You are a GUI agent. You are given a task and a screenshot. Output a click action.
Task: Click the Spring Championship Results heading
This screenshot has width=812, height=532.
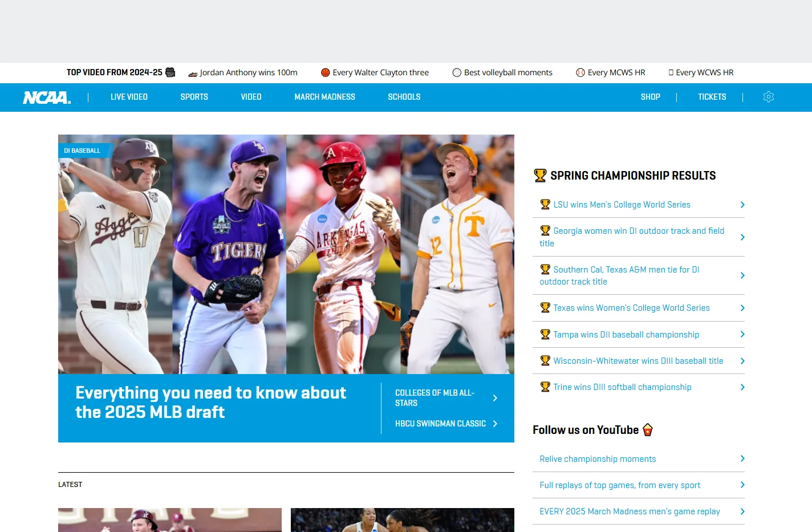tap(633, 176)
